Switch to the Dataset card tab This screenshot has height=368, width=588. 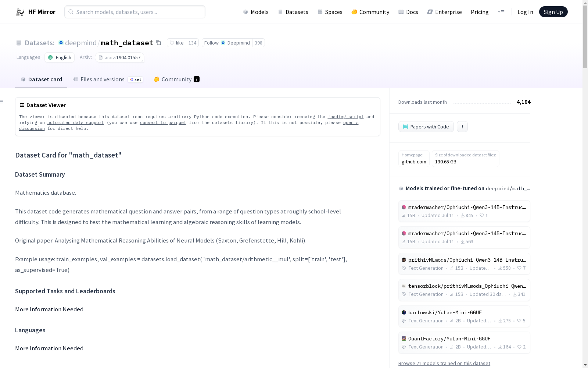41,79
